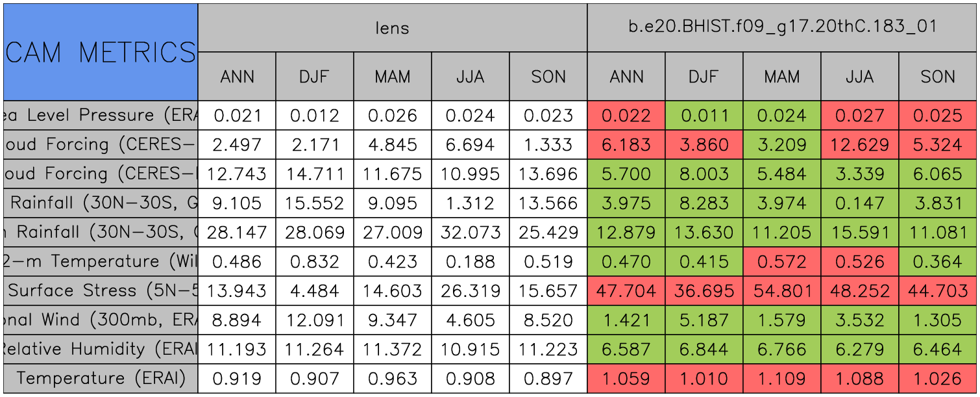This screenshot has width=980, height=397.
Task: Select the Sea Level Pressure row label
Action: (101, 115)
